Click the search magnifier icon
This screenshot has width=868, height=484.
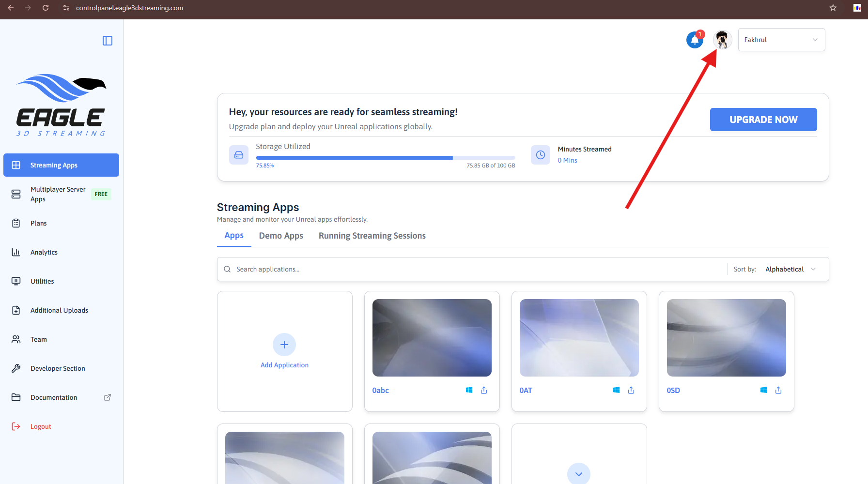(x=227, y=269)
